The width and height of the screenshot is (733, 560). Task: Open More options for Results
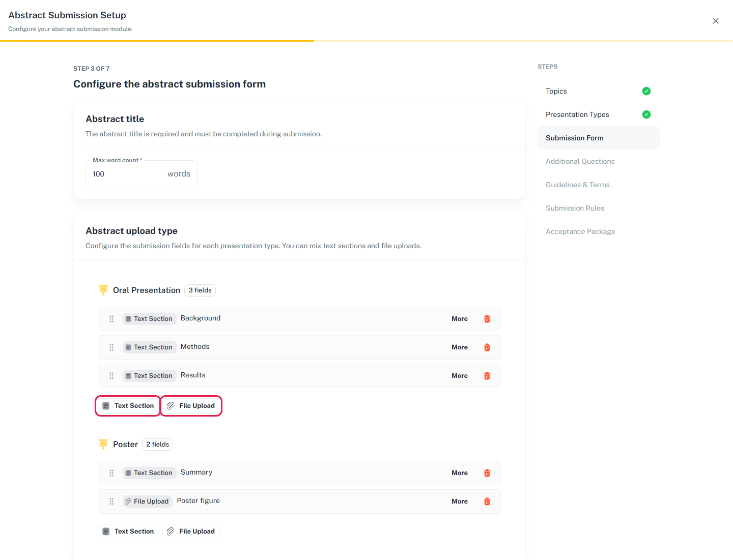click(x=460, y=376)
